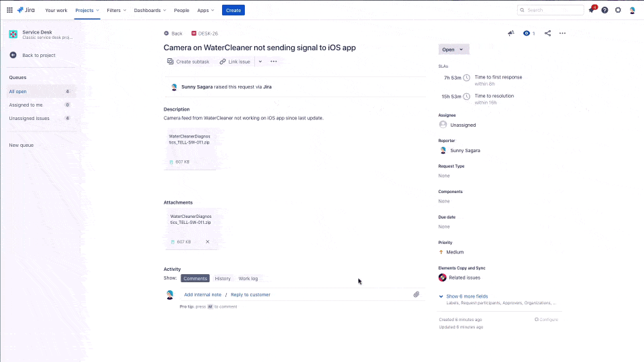Click the Due date None value

point(444,227)
